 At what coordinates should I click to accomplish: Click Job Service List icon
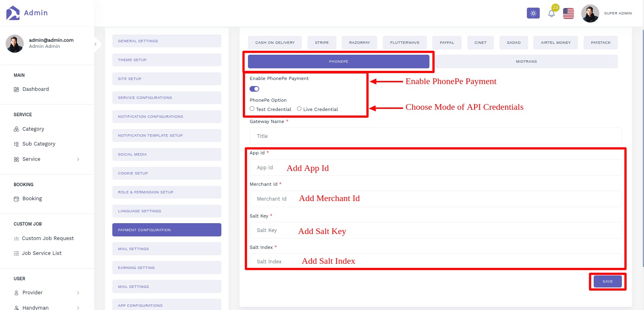click(x=17, y=253)
